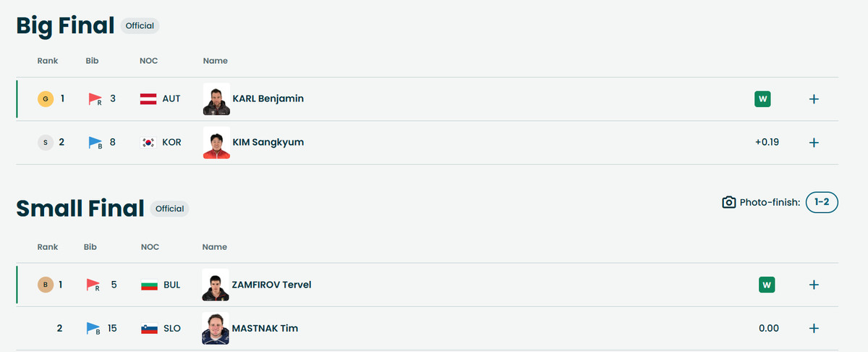
Task: Click Tim Mastnak's athlete photo
Action: (x=216, y=329)
